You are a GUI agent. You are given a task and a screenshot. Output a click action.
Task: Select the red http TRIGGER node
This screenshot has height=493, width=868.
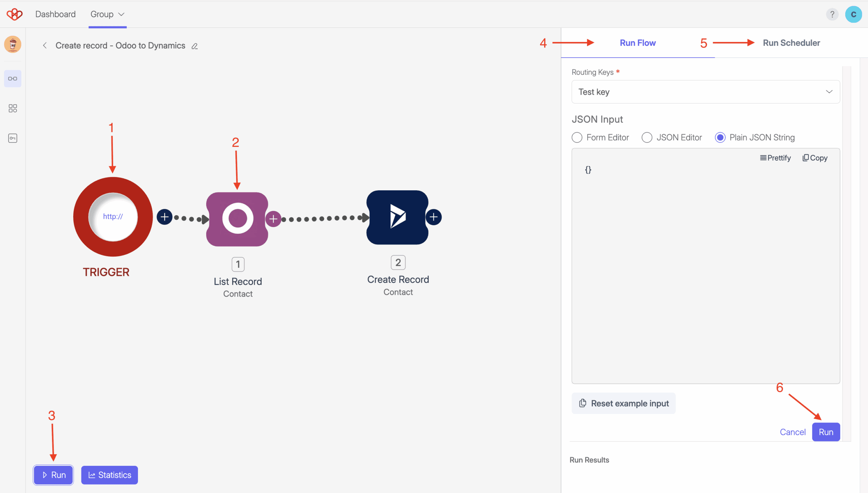[113, 217]
